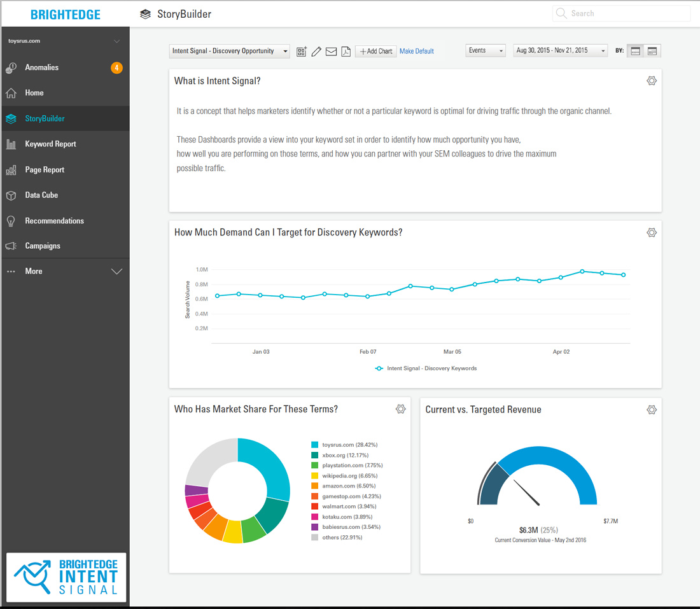Open settings gear on Market Share card

(x=400, y=409)
